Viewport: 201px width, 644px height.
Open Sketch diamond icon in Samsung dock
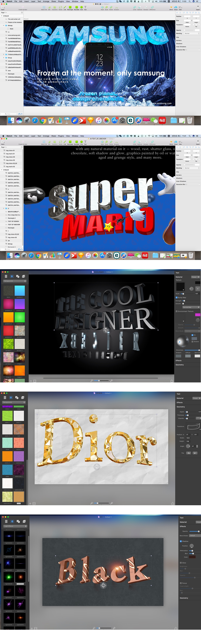click(x=91, y=121)
